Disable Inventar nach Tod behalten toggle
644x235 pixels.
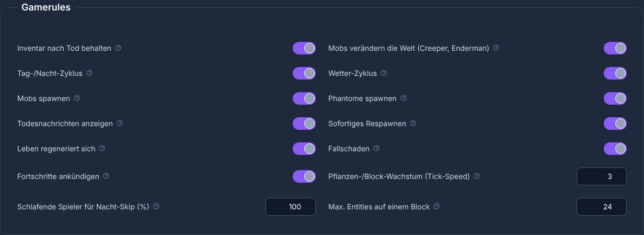point(304,48)
